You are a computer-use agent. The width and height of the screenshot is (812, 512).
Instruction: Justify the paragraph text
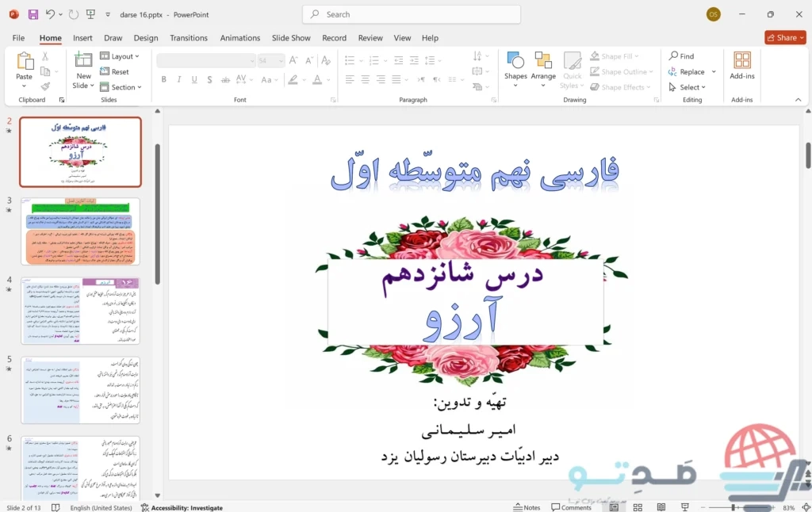tap(396, 79)
